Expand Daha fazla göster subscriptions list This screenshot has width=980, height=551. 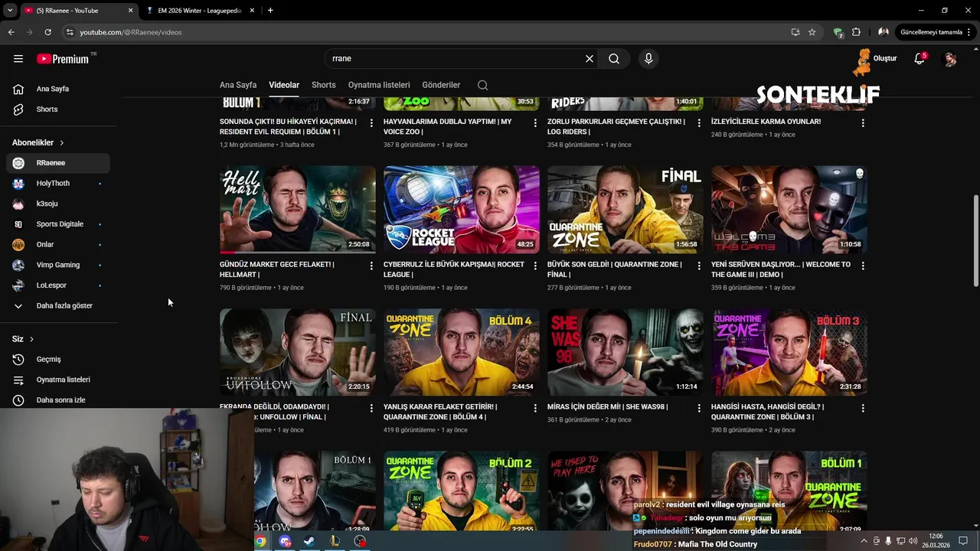click(x=58, y=305)
